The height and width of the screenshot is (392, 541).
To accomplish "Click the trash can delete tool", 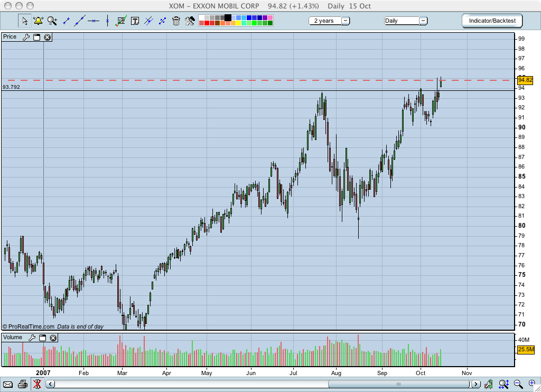I will [x=176, y=21].
